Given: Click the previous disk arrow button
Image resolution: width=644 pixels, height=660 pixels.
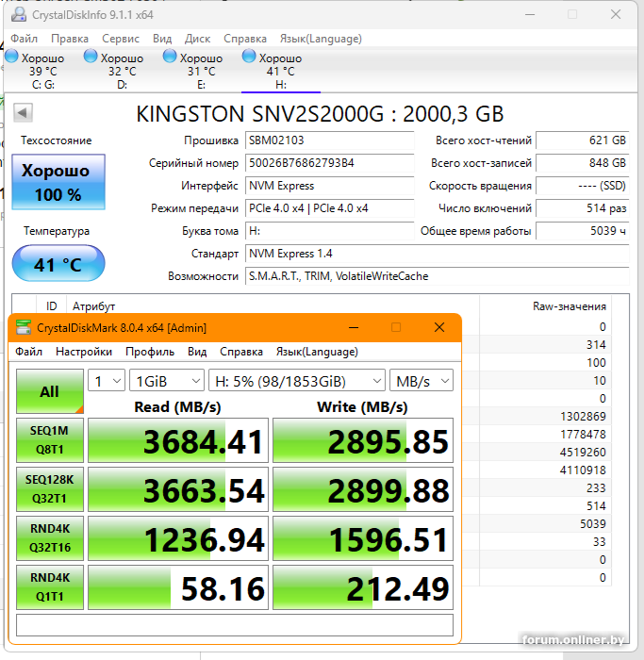Looking at the screenshot, I should pyautogui.click(x=23, y=113).
